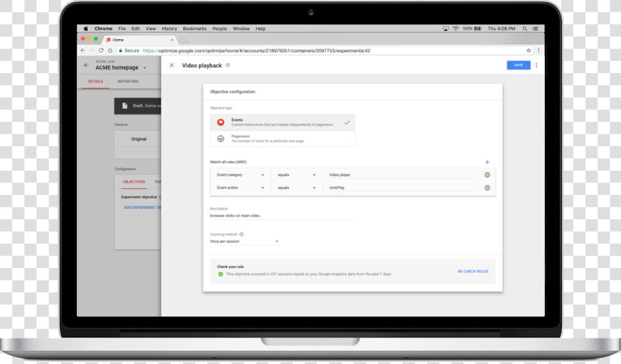Image resolution: width=621 pixels, height=364 pixels.
Task: Click the red Events flag icon
Action: [220, 123]
